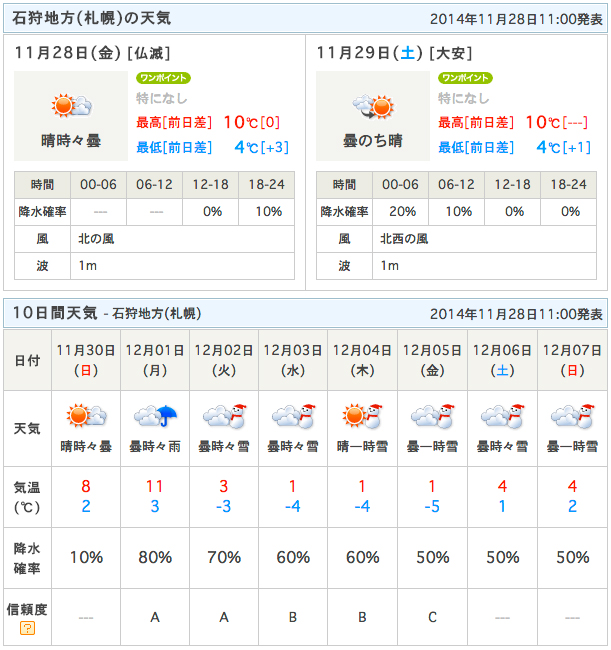Click the 11月30日 sun and cloud icon

tap(86, 415)
